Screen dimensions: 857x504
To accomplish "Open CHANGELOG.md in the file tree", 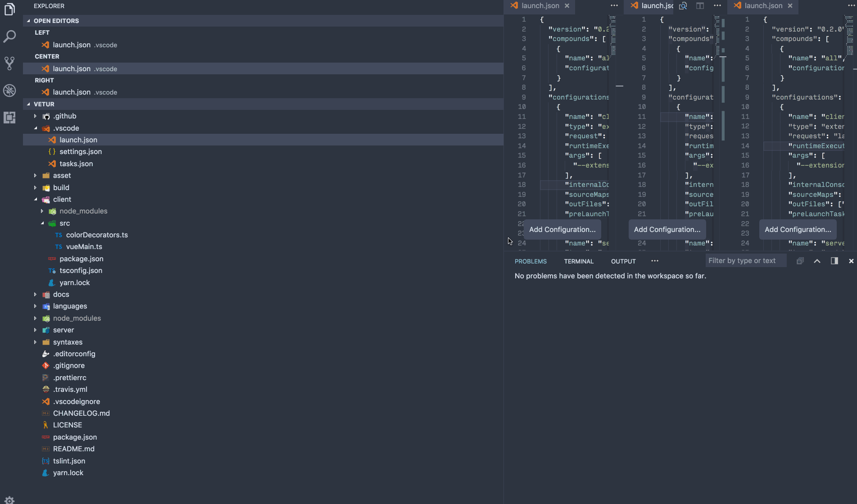I will pos(263,413).
